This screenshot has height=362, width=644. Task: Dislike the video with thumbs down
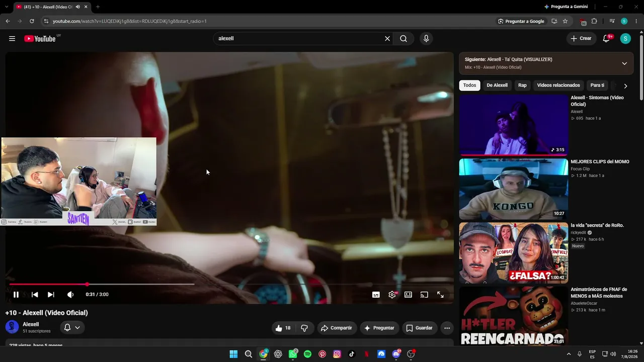[x=304, y=328]
